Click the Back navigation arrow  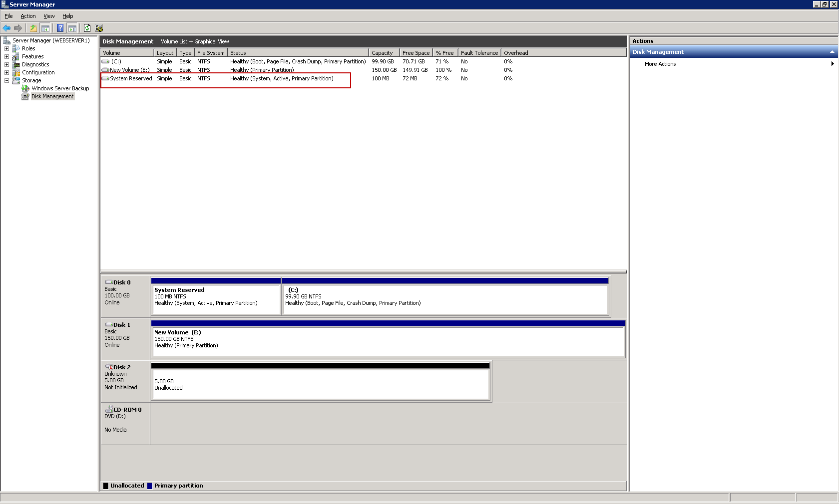[x=7, y=28]
